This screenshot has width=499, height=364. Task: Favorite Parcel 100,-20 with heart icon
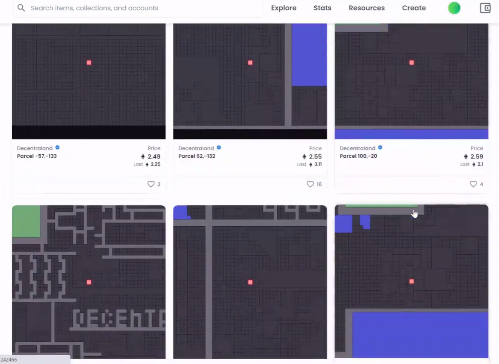[473, 184]
